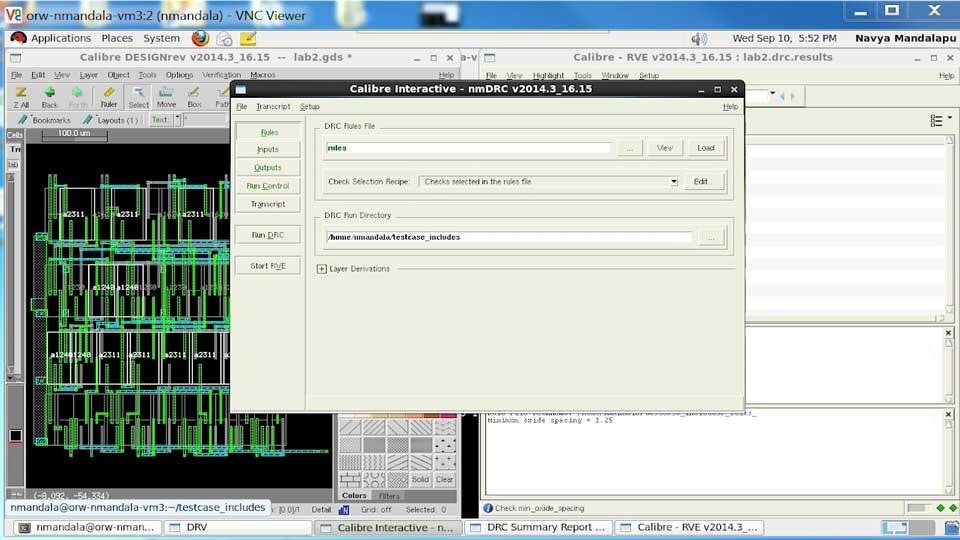
Task: Open the Bookmarks panel icon
Action: [x=23, y=120]
